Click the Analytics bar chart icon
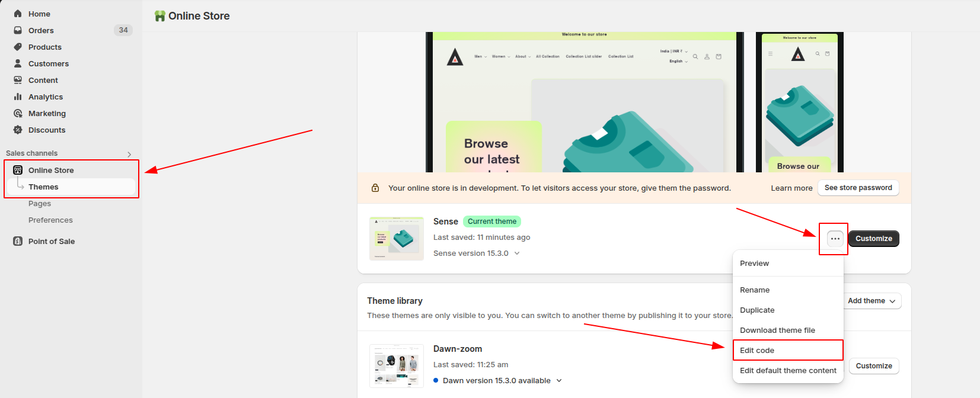The height and width of the screenshot is (398, 980). (x=18, y=97)
